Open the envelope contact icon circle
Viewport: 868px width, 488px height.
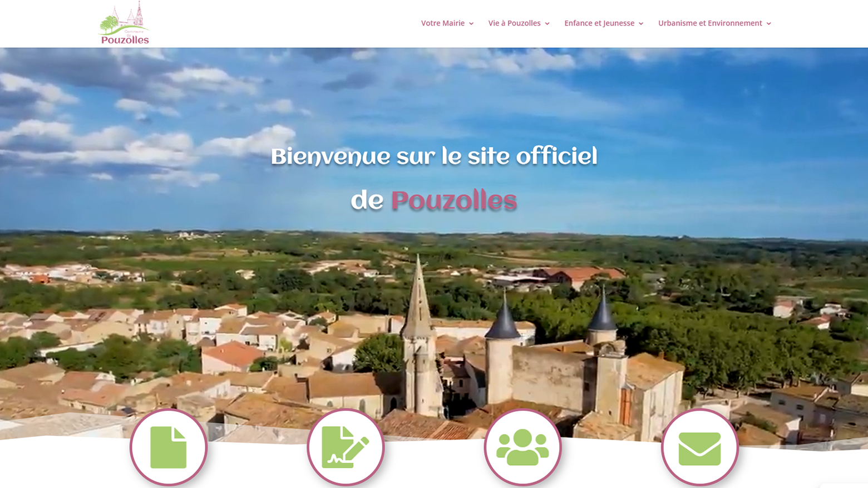coord(699,447)
